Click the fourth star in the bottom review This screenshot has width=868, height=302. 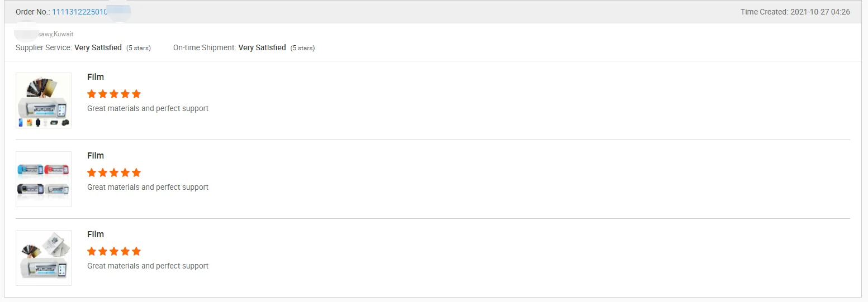pyautogui.click(x=125, y=251)
